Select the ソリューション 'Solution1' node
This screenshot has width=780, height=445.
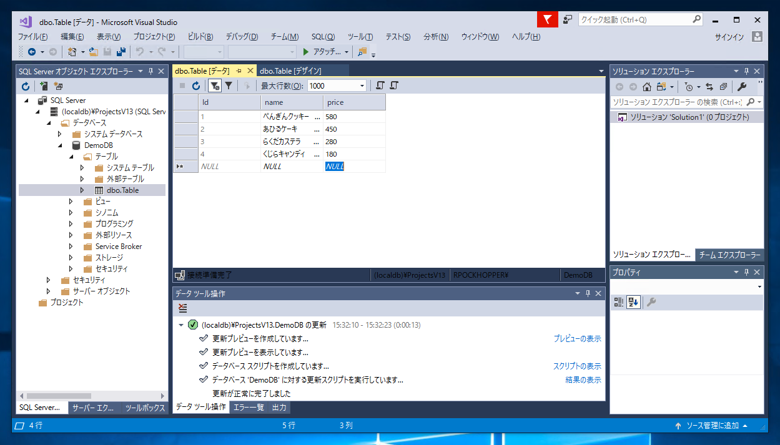(x=686, y=117)
